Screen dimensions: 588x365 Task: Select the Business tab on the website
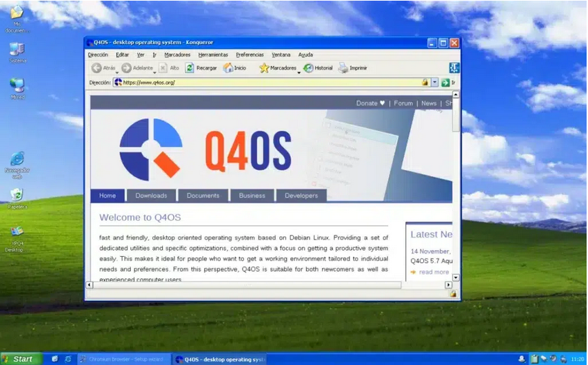(252, 196)
